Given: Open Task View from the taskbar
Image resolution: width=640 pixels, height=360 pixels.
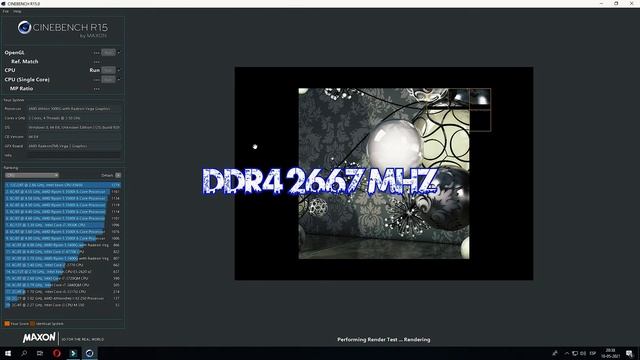Looking at the screenshot, I should pos(40,353).
